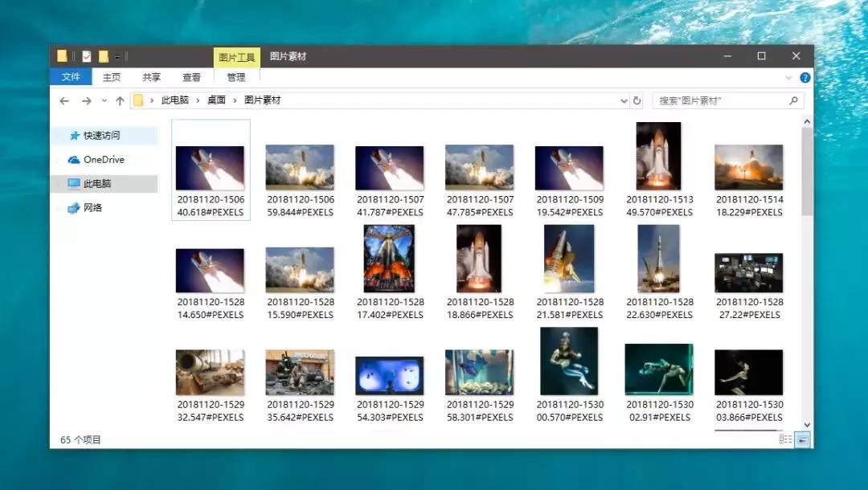
Task: Switch to large thumbnails view
Action: (x=802, y=439)
